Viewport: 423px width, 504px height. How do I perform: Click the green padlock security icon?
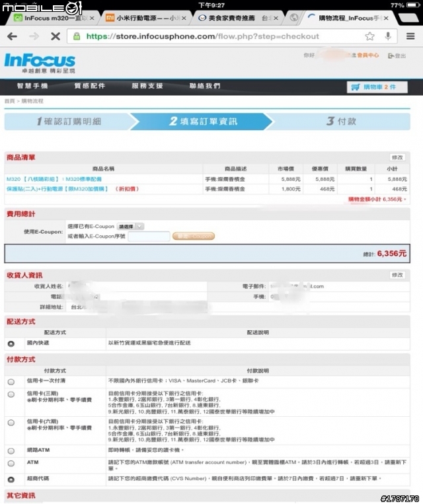(x=77, y=36)
